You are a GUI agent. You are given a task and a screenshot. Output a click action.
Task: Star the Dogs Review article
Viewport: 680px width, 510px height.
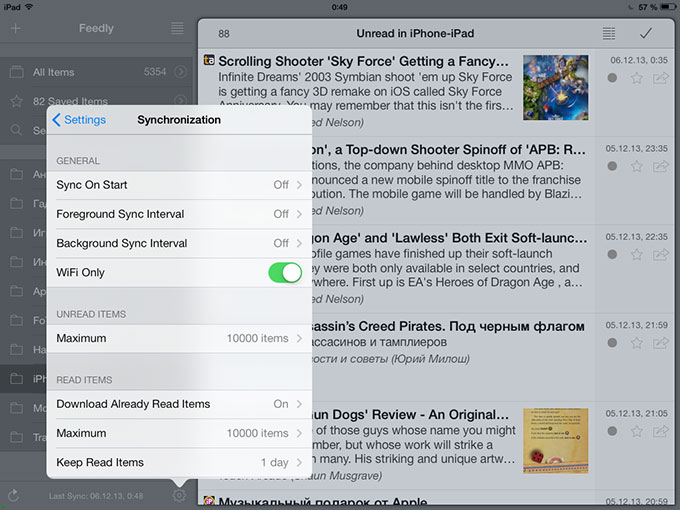(636, 431)
